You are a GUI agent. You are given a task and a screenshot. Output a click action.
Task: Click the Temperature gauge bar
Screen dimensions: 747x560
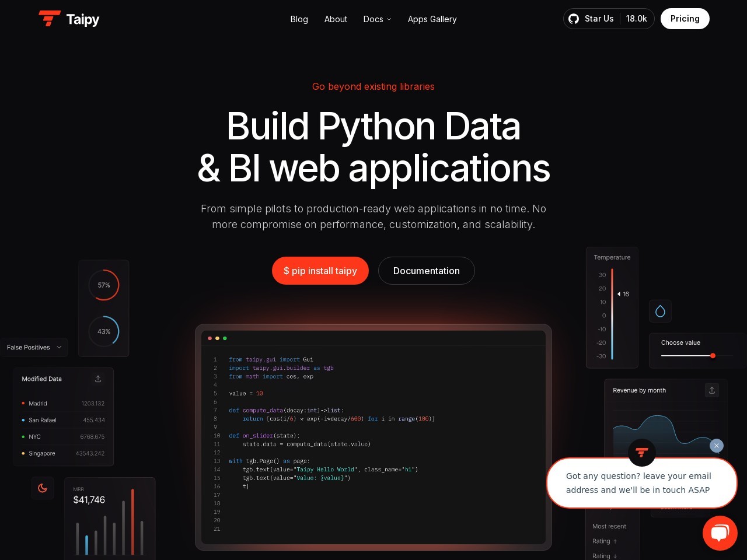612,314
